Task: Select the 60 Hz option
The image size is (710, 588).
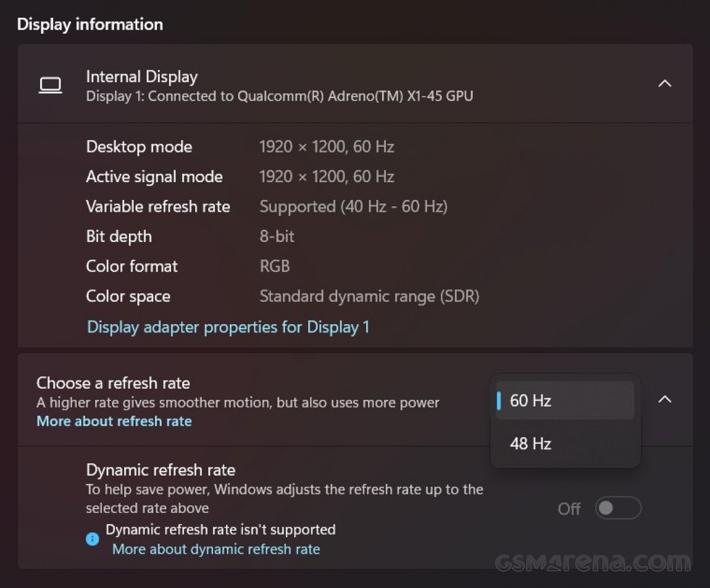Action: [x=530, y=400]
